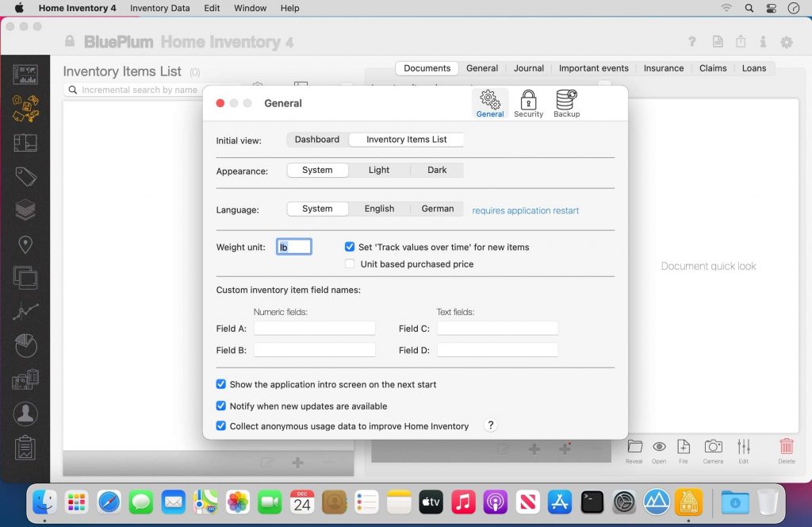Viewport: 812px width, 527px height.
Task: Click the Camera icon in the documents toolbar
Action: 713,450
